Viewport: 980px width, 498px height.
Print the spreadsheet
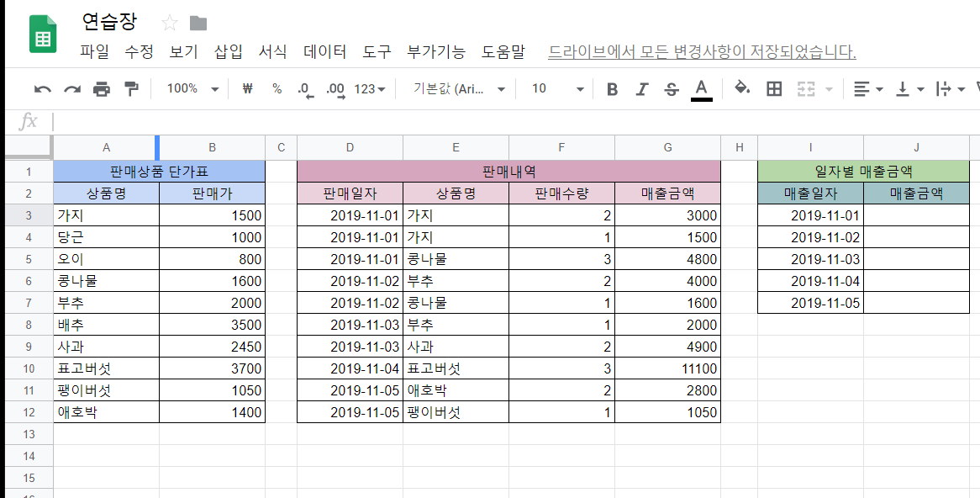[x=102, y=89]
